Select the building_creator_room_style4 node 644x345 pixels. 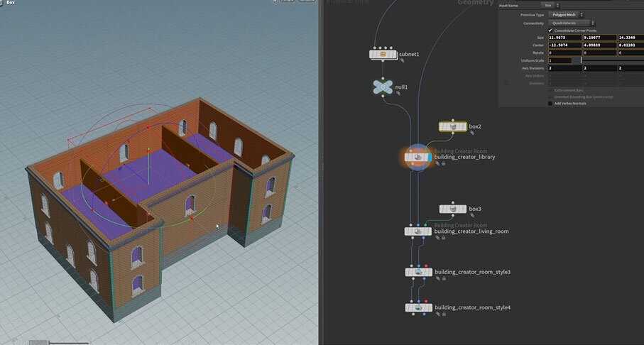[418, 307]
